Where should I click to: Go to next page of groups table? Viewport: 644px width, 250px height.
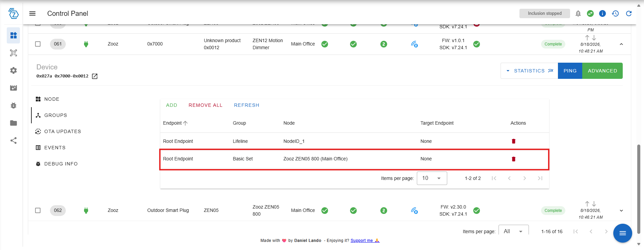pyautogui.click(x=525, y=178)
